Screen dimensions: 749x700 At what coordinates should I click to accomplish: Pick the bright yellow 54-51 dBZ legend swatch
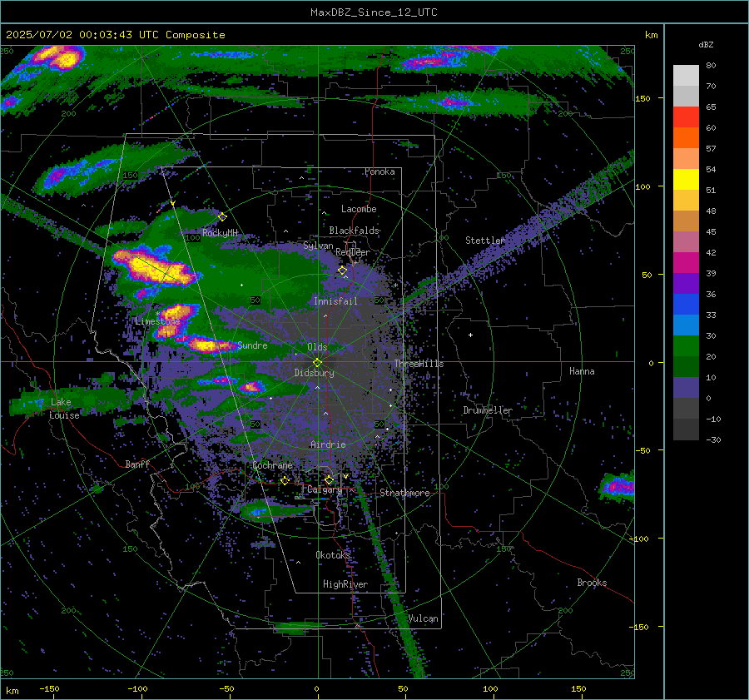(686, 180)
